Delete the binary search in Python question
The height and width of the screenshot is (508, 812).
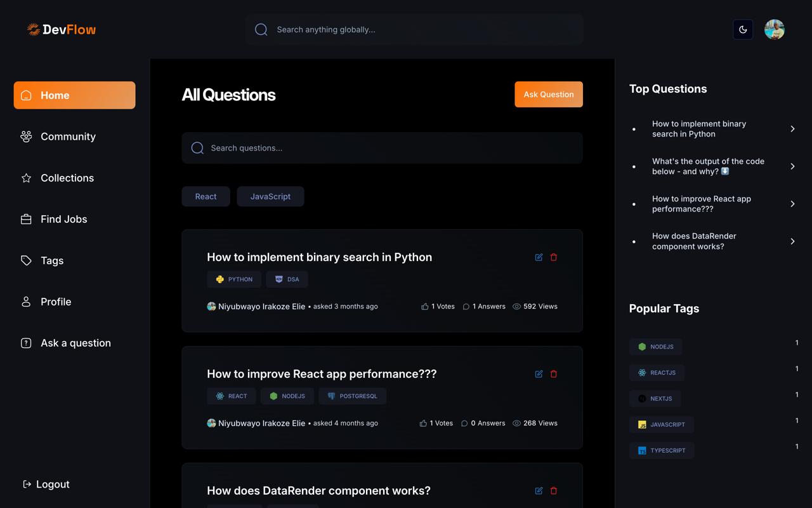point(554,257)
